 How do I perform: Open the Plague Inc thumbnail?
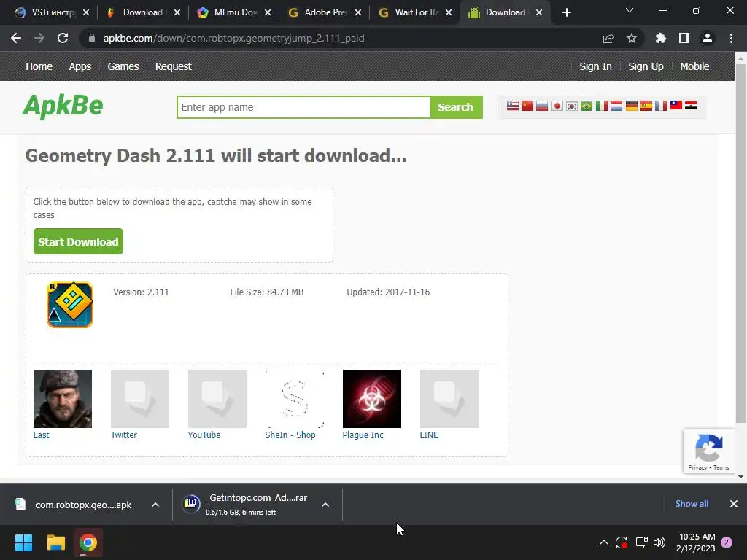(x=371, y=399)
